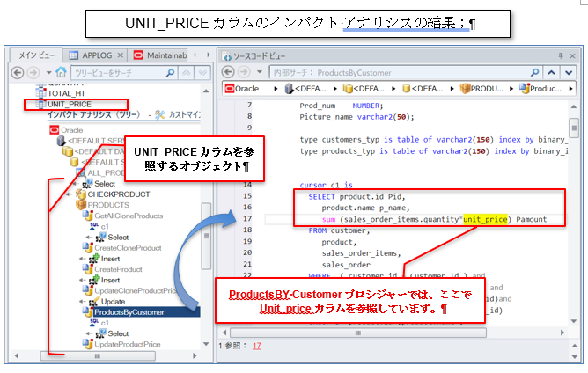Image resolution: width=588 pixels, height=373 pixels.
Task: Click the home icon in main view toolbar
Action: coord(61,72)
